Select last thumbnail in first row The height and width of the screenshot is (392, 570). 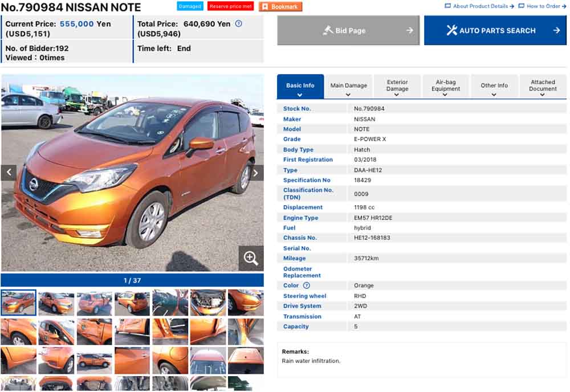point(246,303)
